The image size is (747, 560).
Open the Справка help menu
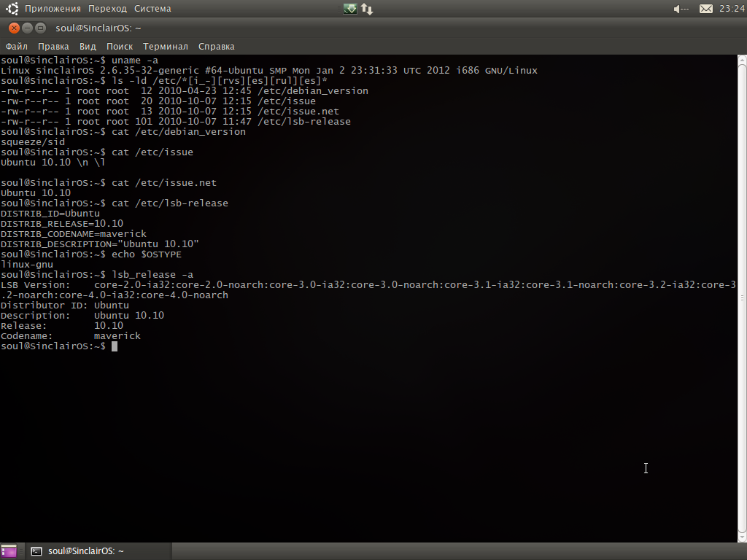[216, 46]
